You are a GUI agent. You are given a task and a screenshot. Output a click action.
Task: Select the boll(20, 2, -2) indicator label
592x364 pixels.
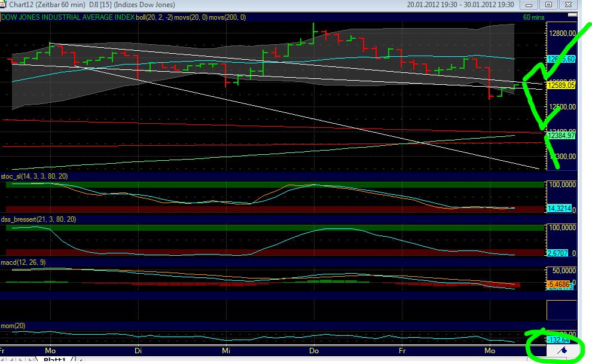tap(154, 17)
